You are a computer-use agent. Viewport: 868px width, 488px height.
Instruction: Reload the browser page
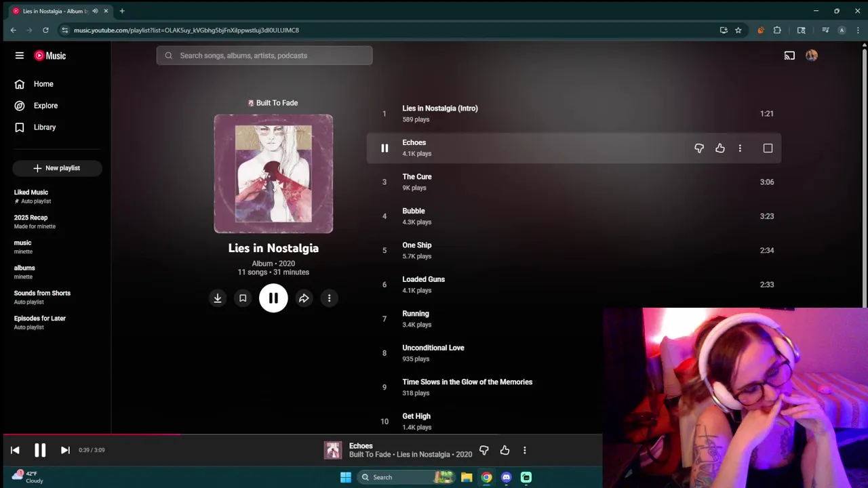coord(45,30)
